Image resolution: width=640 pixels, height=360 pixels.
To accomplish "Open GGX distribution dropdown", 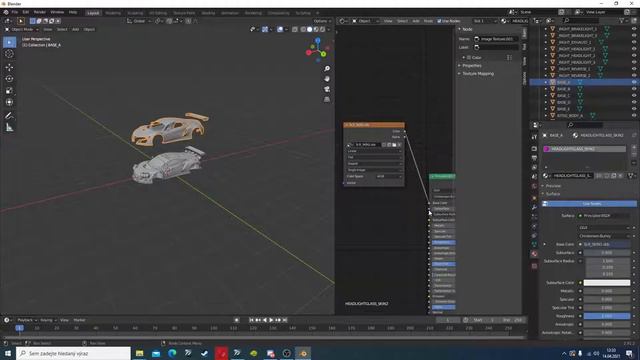I will tap(604, 228).
